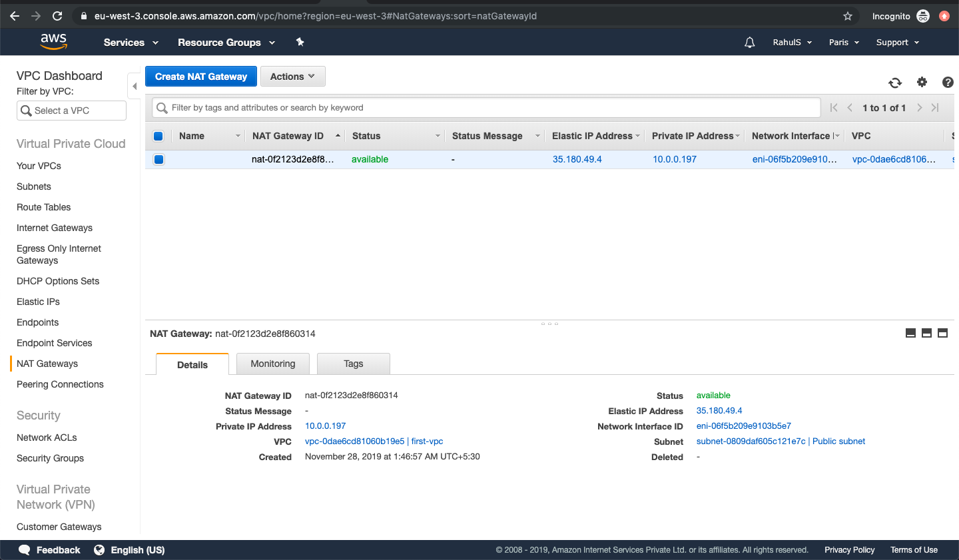959x560 pixels.
Task: Select the NAT gateway row checkbox
Action: (x=159, y=159)
